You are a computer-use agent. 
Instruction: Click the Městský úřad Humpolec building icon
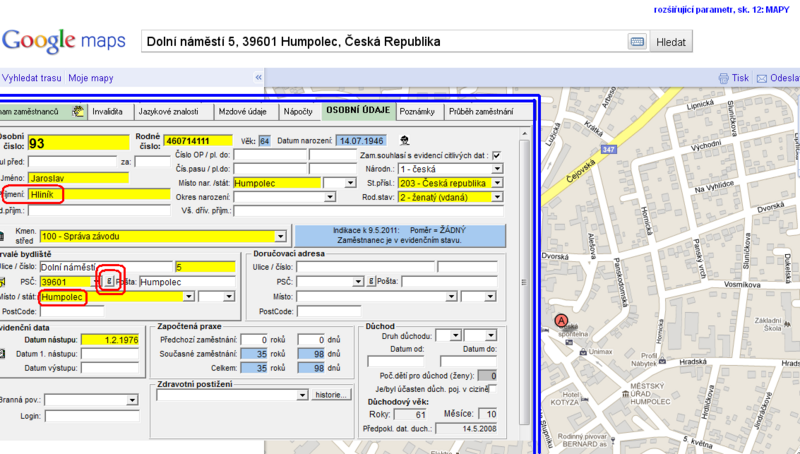pyautogui.click(x=626, y=394)
